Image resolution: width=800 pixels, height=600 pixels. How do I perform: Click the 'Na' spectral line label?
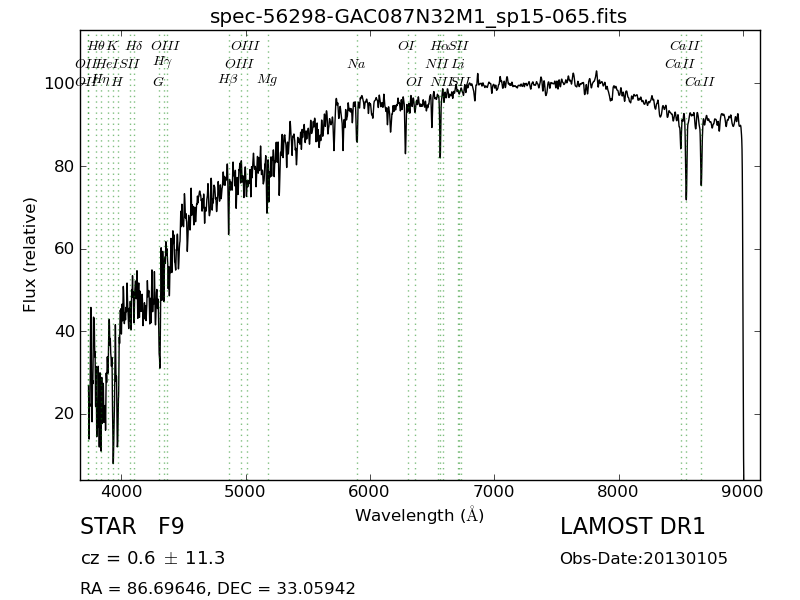coord(357,64)
